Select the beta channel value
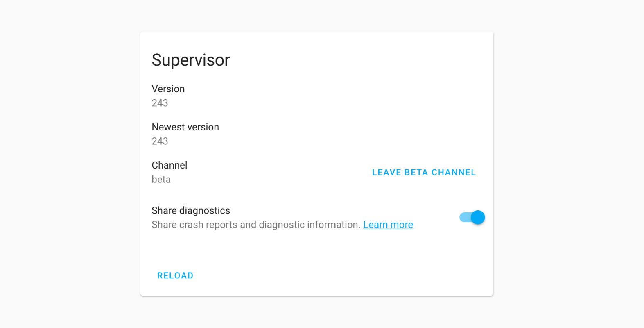644x328 pixels. [161, 179]
